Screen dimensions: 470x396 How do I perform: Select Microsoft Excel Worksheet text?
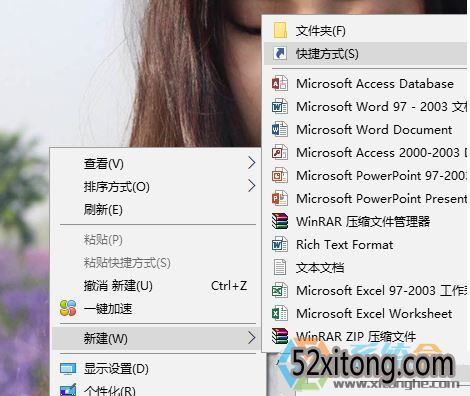(x=374, y=313)
